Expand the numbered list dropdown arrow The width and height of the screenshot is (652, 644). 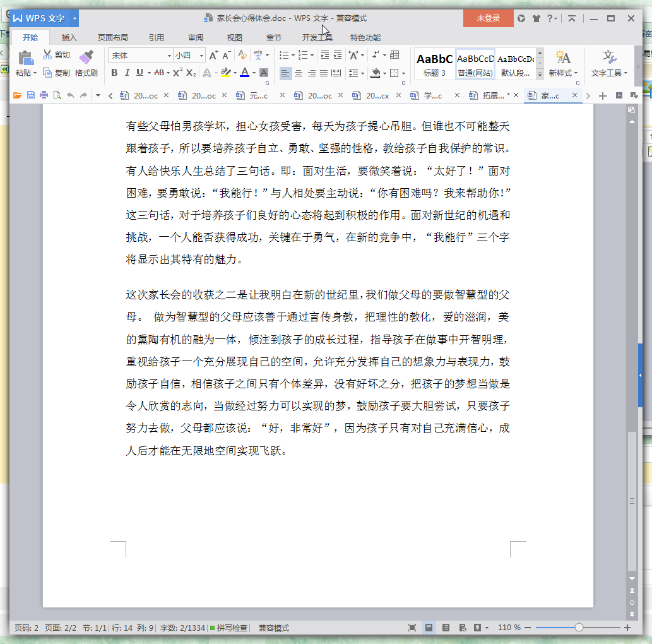pos(312,56)
